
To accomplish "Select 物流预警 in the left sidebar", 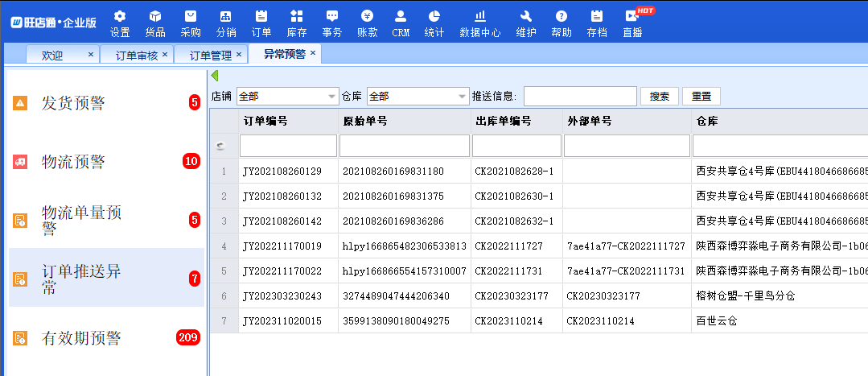I will [73, 162].
